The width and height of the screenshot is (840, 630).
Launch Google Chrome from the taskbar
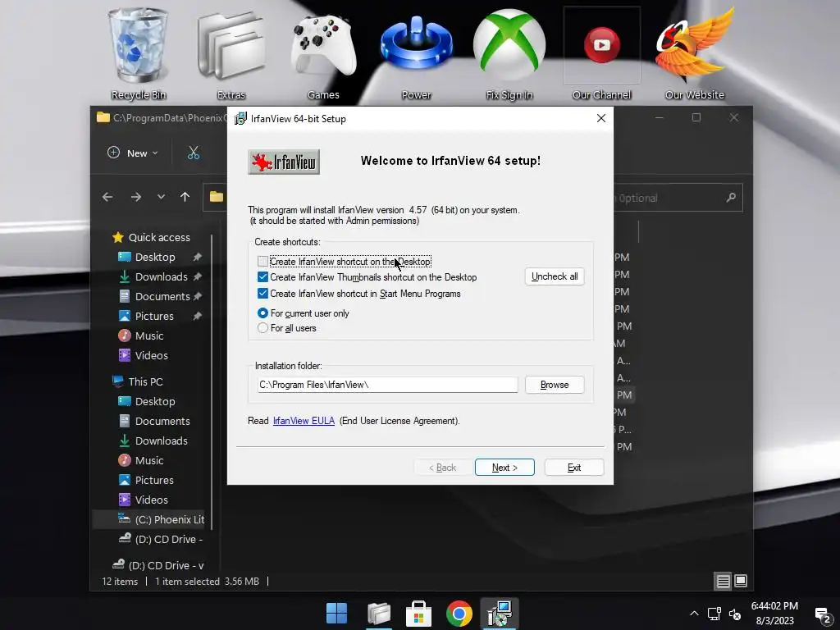459,614
